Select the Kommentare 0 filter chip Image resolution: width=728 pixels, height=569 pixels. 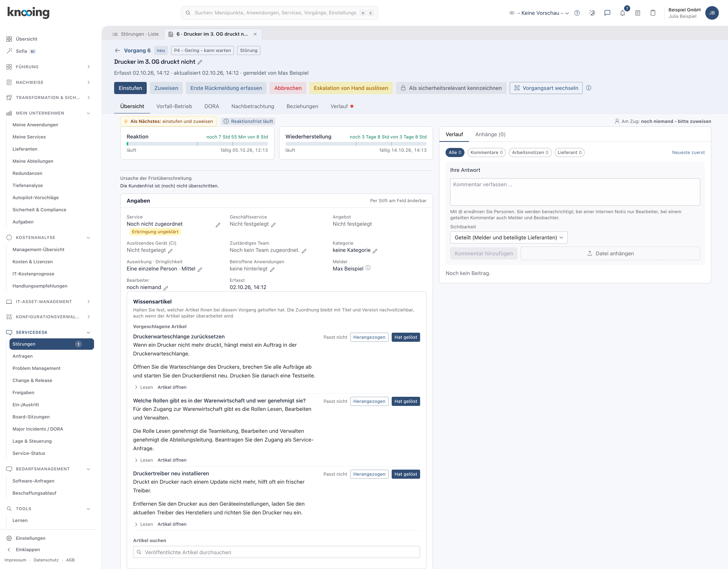pyautogui.click(x=486, y=152)
